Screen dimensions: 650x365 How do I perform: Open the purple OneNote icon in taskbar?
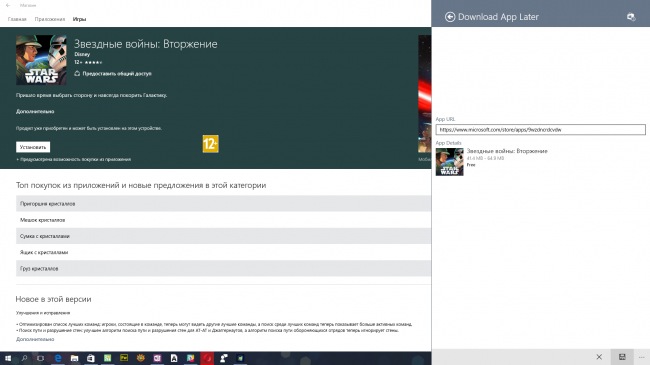coord(157,358)
